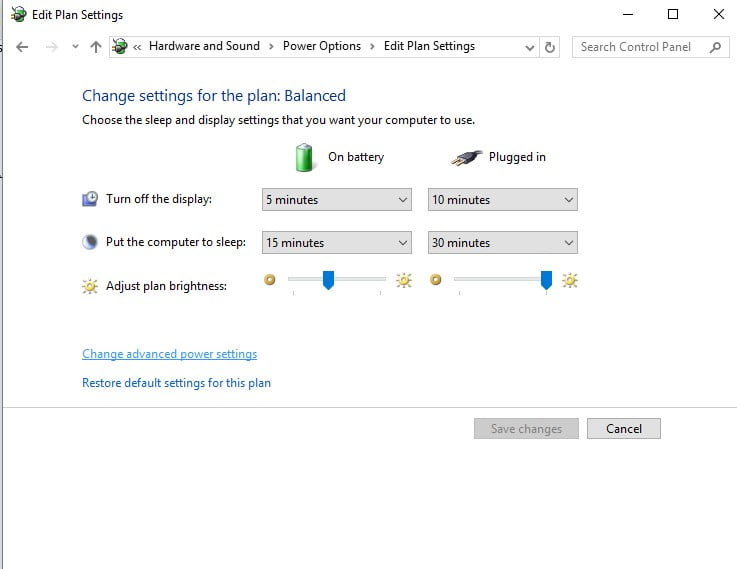Open Recent locations dropdown arrow
Viewport: 737px width, 569px height.
[x=75, y=47]
